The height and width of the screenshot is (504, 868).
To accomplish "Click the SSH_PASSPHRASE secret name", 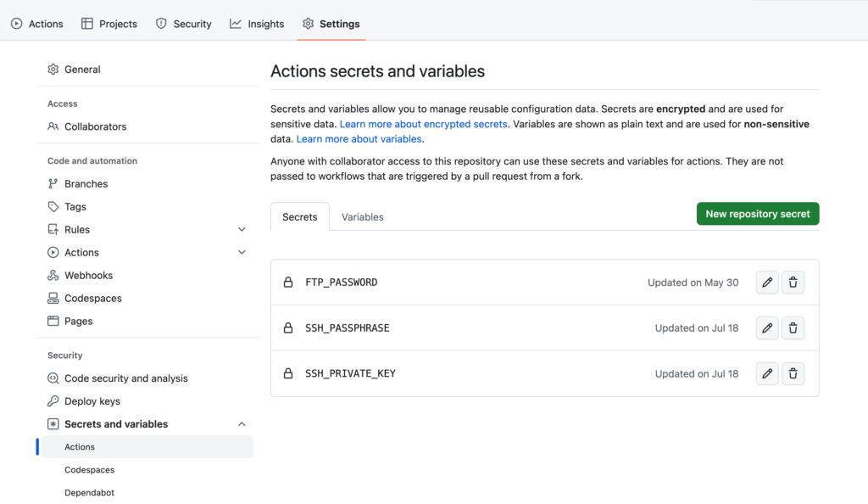I will [x=347, y=328].
